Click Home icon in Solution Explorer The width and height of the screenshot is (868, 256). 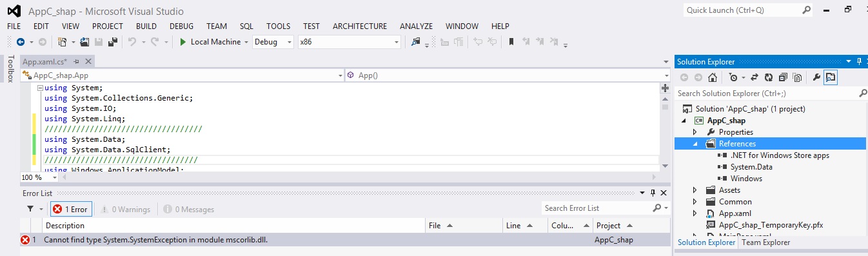tap(713, 77)
